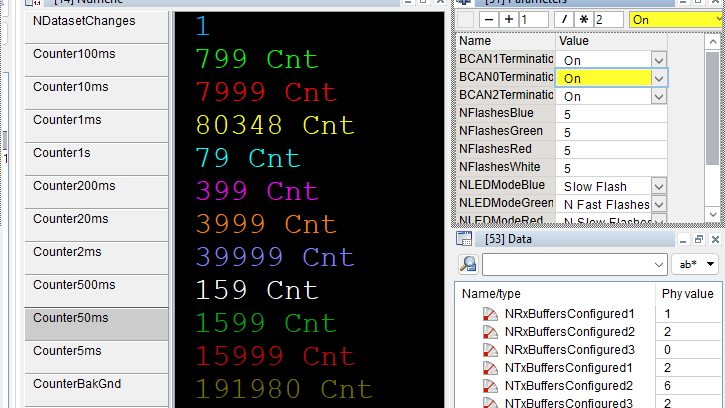Select the Counter20ms channel row
Screen dimensions: 725x408
(96, 225)
